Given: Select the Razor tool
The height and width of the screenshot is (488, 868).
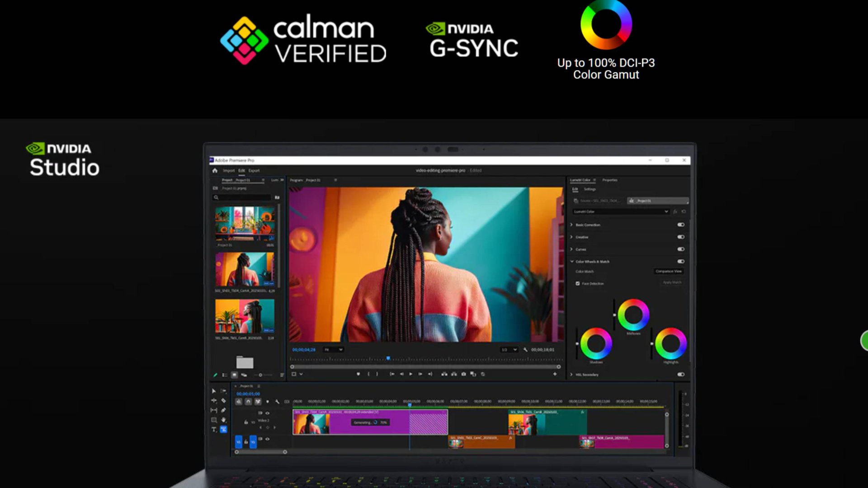Looking at the screenshot, I should pyautogui.click(x=223, y=400).
